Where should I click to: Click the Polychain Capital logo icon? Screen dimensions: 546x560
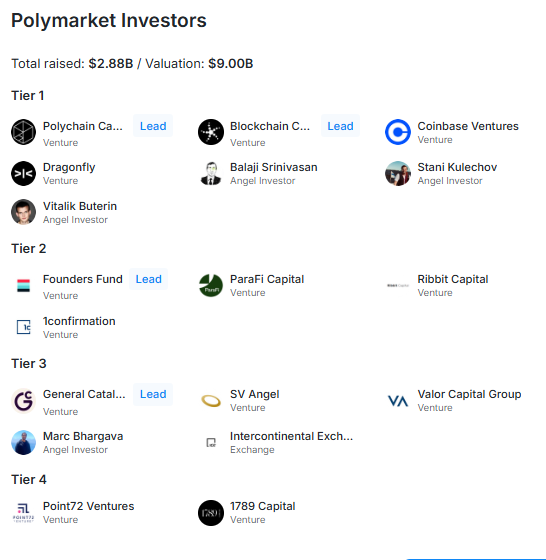[23, 132]
